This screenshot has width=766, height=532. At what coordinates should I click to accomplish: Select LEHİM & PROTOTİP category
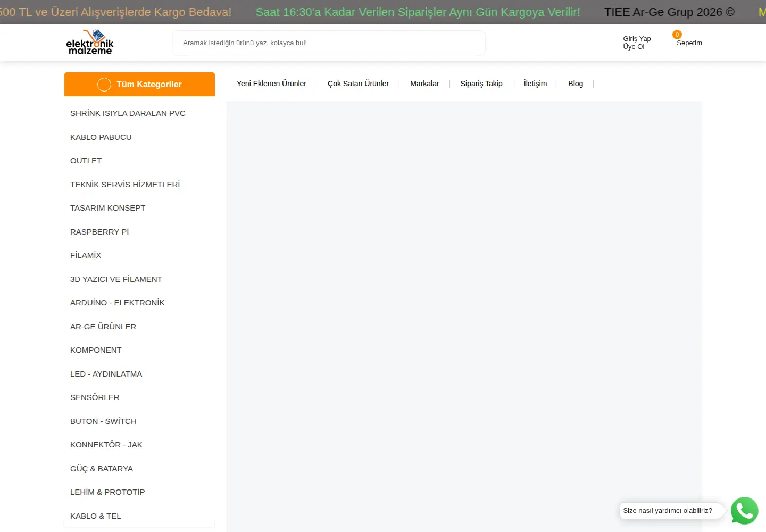[107, 492]
